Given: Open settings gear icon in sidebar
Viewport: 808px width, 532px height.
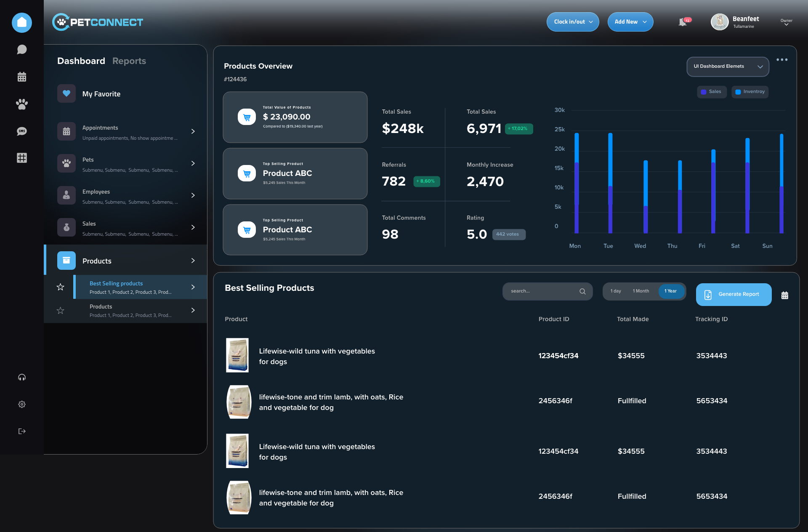Looking at the screenshot, I should (x=22, y=404).
